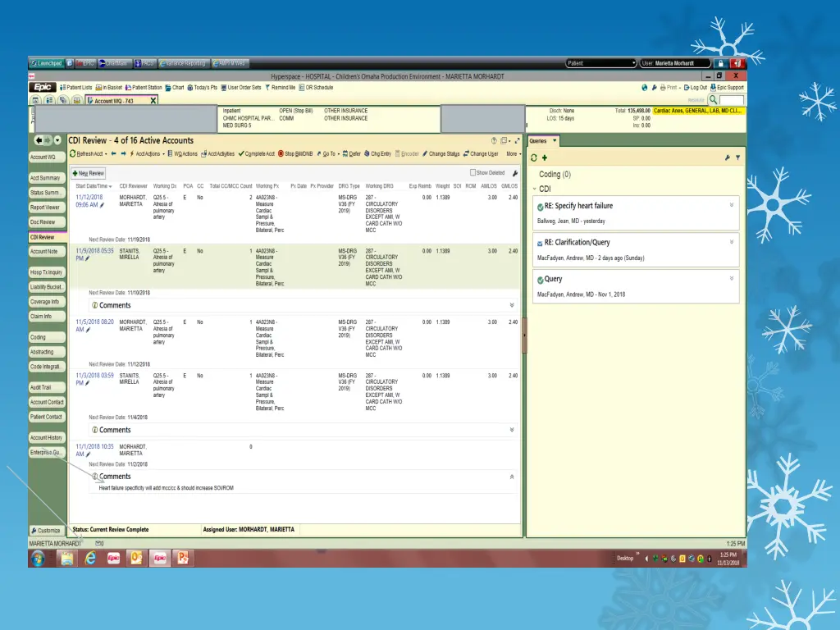The image size is (840, 630).
Task: Open Acct Activities
Action: pyautogui.click(x=217, y=153)
